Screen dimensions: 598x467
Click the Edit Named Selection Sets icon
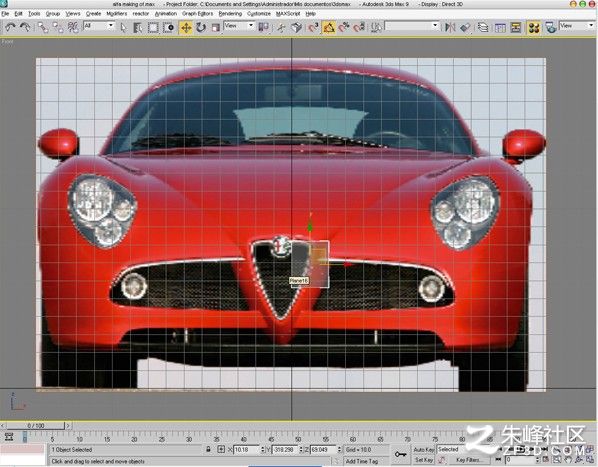(x=376, y=27)
